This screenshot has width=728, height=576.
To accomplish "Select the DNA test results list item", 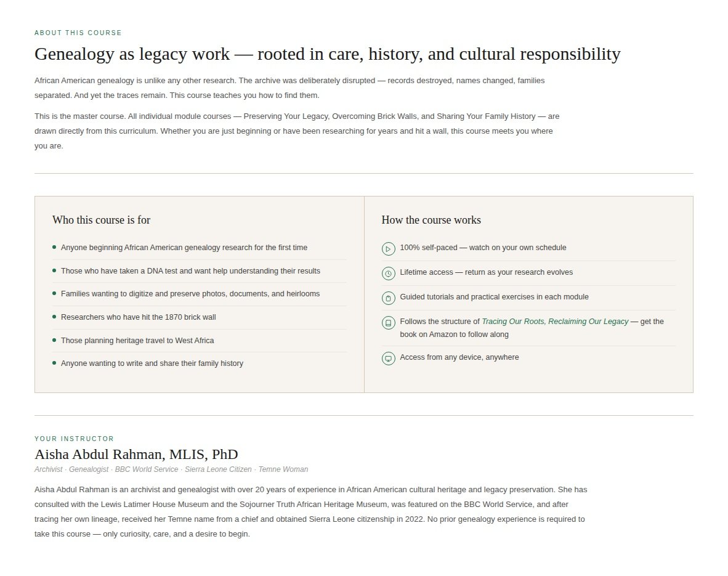I will pos(200,271).
